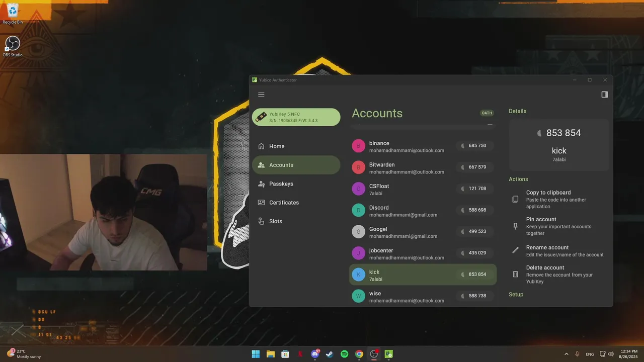Select the binance account row
Viewport: 644px width, 362px height.
(423, 146)
